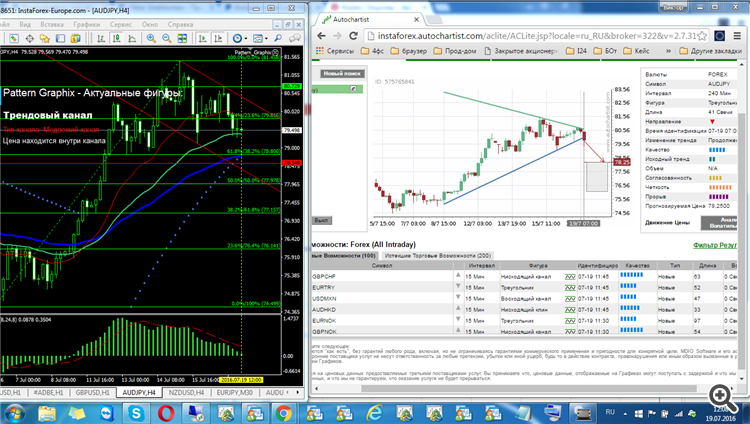Switch to the NZDUSD,H4 chart tab
This screenshot has height=424, width=750.
[x=186, y=392]
